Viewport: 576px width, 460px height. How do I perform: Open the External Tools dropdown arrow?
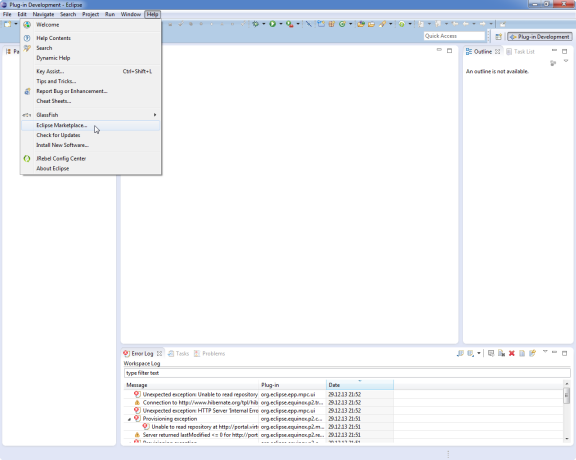tap(298, 24)
